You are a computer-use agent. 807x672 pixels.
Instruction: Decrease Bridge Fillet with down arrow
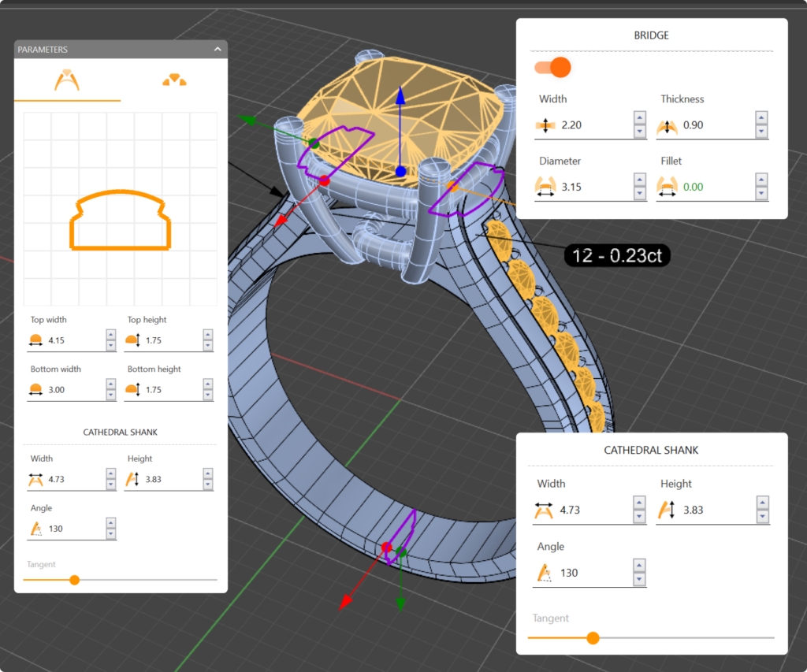pyautogui.click(x=761, y=194)
